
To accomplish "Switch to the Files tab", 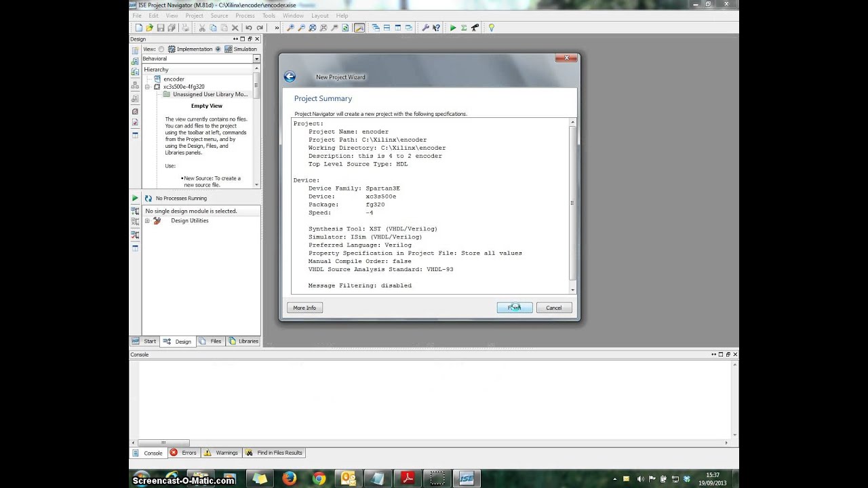I will 211,341.
